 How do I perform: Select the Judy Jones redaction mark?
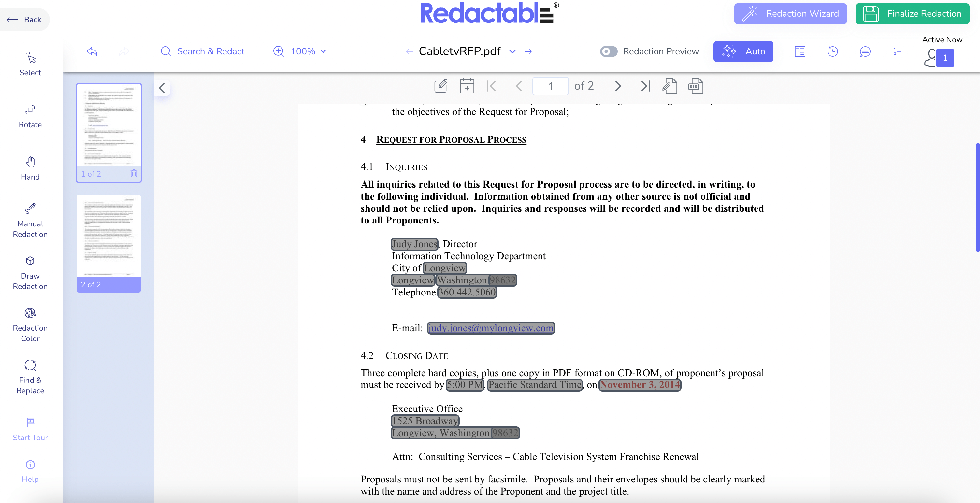coord(414,244)
